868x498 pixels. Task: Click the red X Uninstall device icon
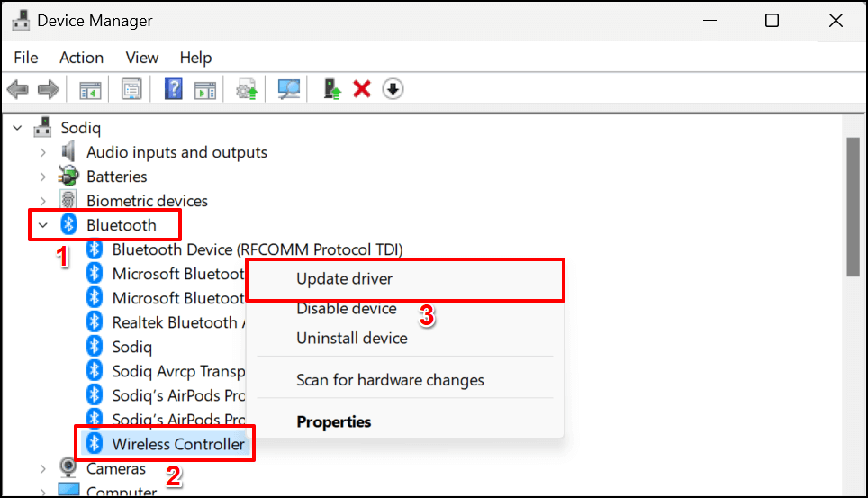click(362, 89)
